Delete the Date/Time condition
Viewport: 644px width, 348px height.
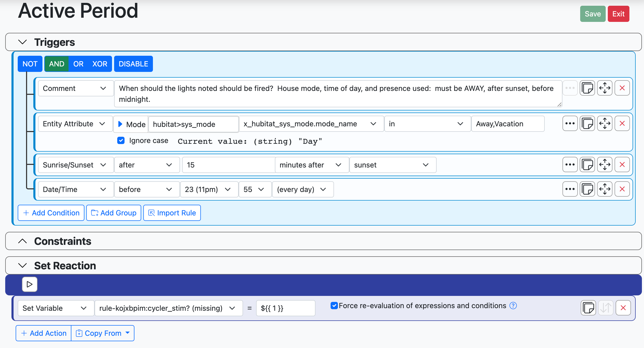pos(622,189)
